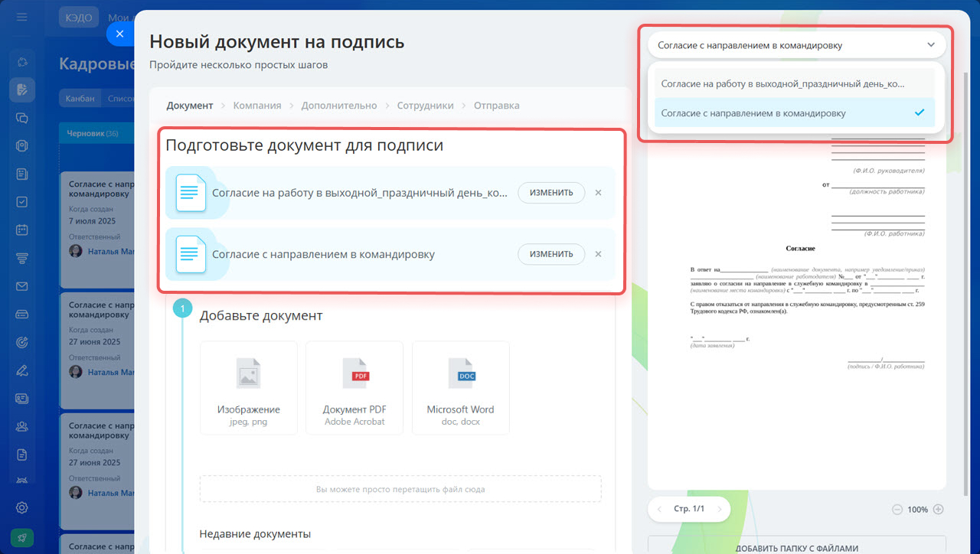980x554 pixels.
Task: Choose the Image jpeg, png upload tile
Action: [249, 388]
